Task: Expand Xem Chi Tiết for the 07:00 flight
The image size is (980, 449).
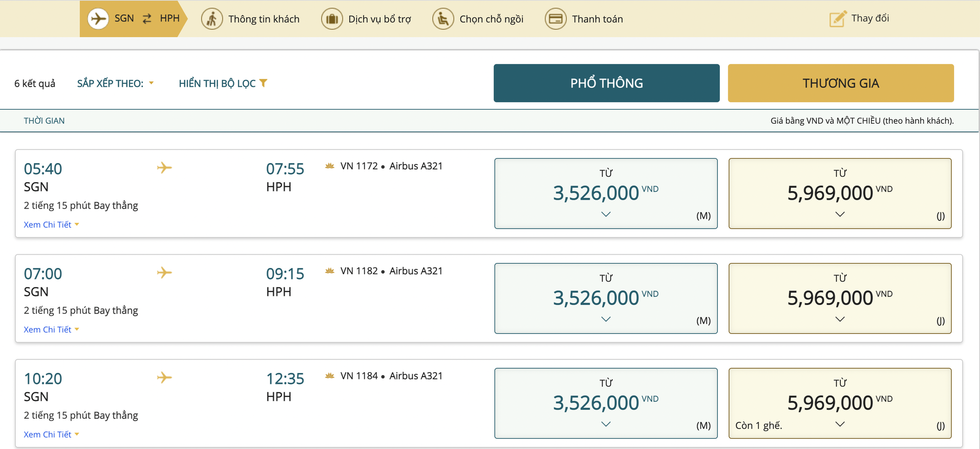Action: coord(51,330)
